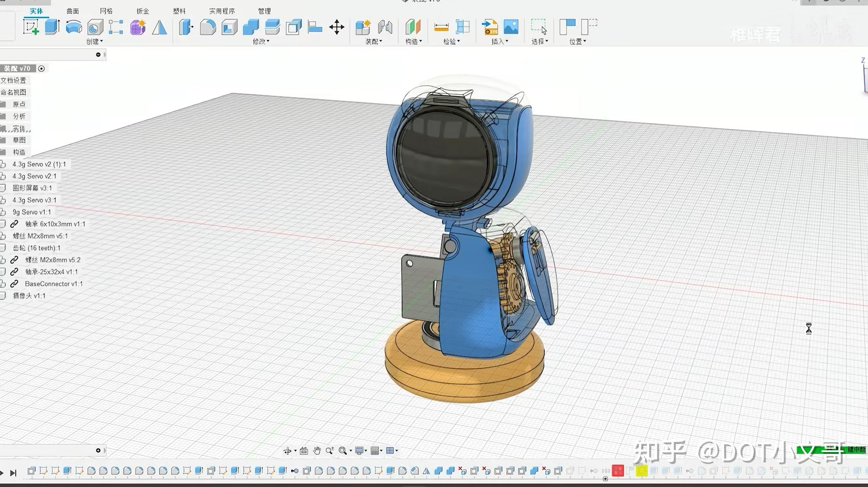Select the 实体 tab
Viewport: 868px width, 487px height.
(x=36, y=11)
